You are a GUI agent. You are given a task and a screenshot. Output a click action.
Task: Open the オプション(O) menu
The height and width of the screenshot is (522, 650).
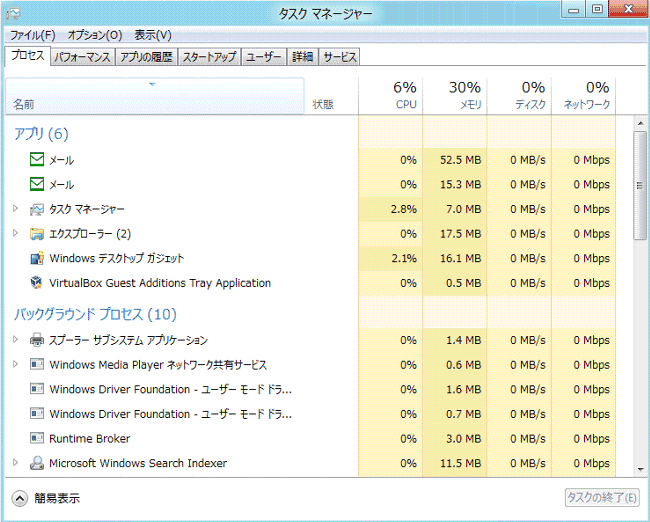[x=95, y=35]
